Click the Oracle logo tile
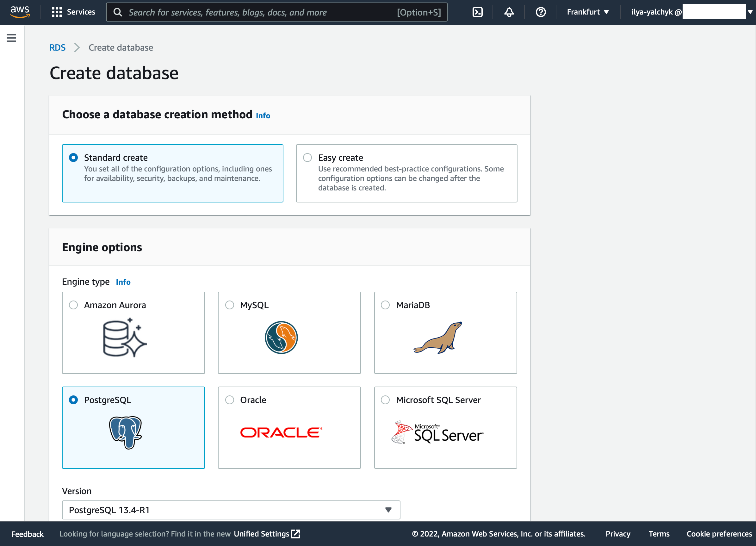Image resolution: width=756 pixels, height=546 pixels. [281, 432]
